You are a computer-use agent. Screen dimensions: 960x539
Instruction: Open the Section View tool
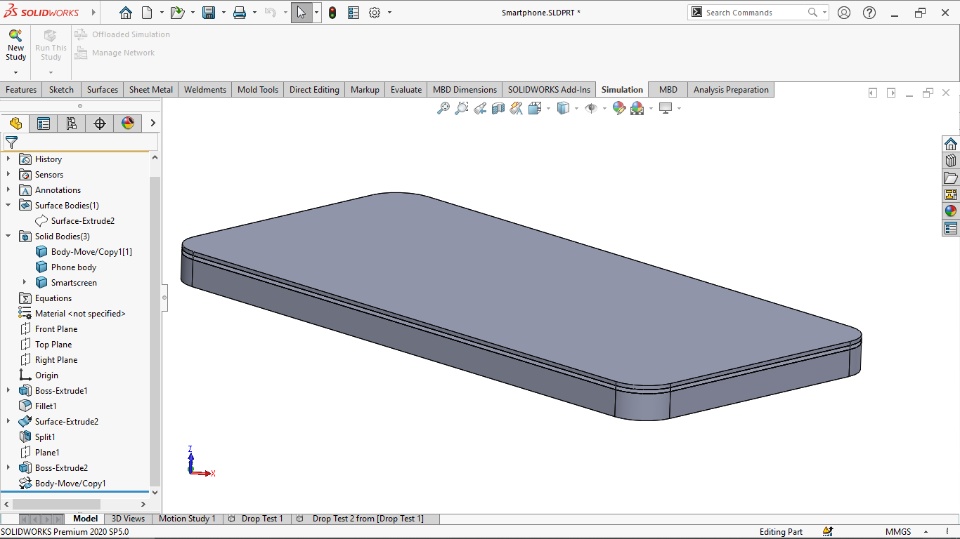pos(498,108)
